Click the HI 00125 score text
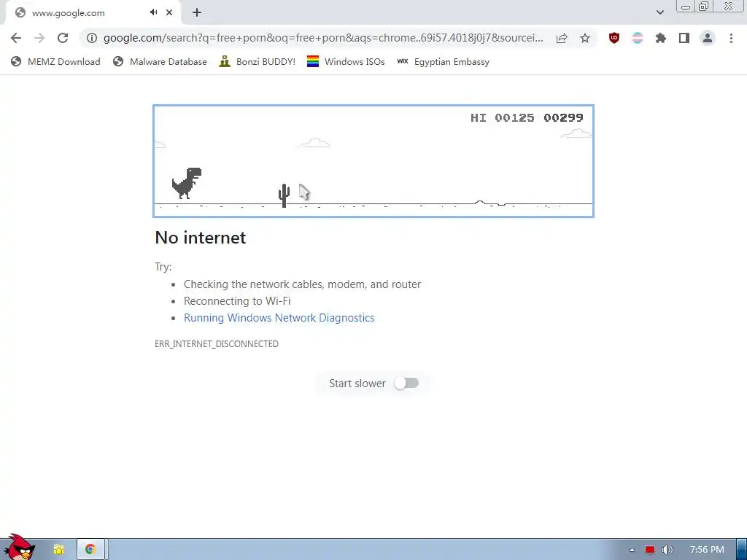Image resolution: width=747 pixels, height=560 pixels. pyautogui.click(x=502, y=117)
